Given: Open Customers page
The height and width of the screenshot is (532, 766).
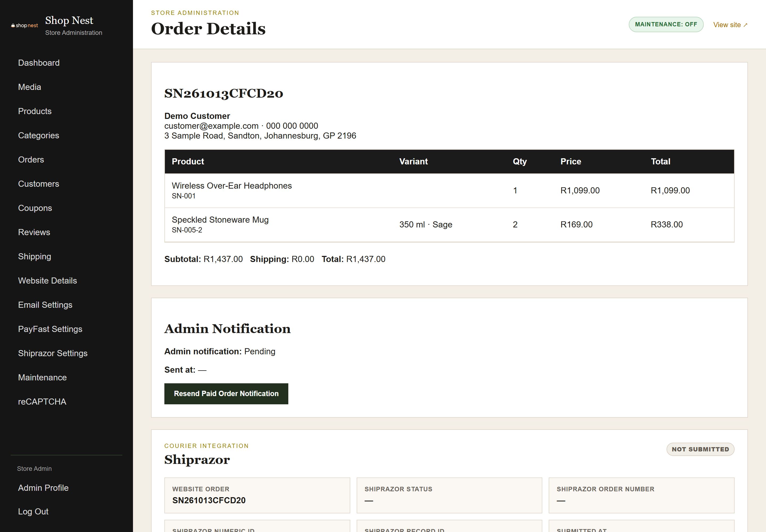Looking at the screenshot, I should point(38,184).
